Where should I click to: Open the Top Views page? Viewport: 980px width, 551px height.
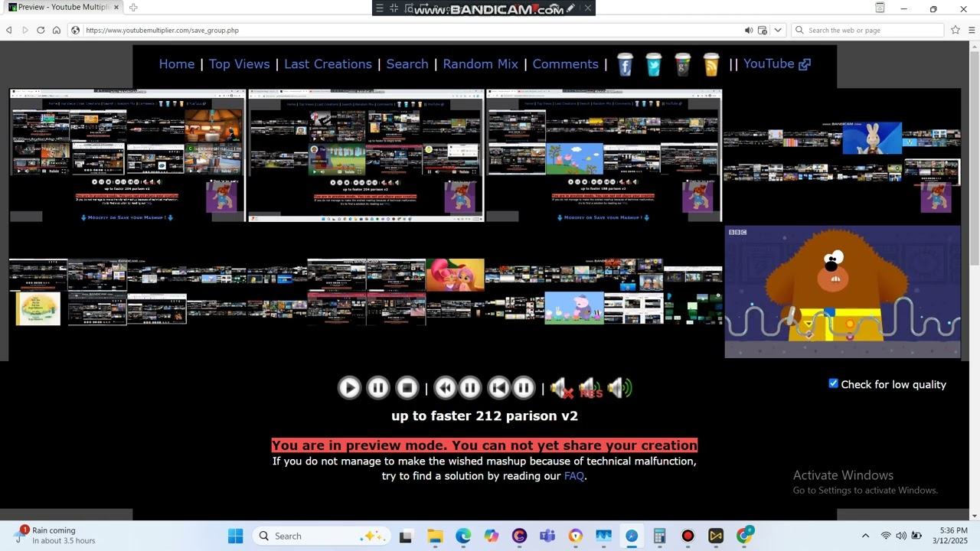coord(240,64)
